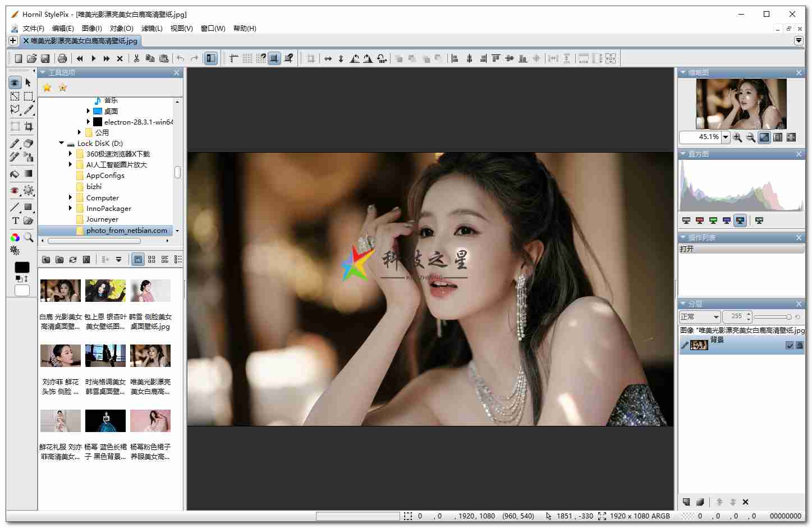This screenshot has height=528, width=812.
Task: Select the Red Eye removal tool
Action: (15, 191)
